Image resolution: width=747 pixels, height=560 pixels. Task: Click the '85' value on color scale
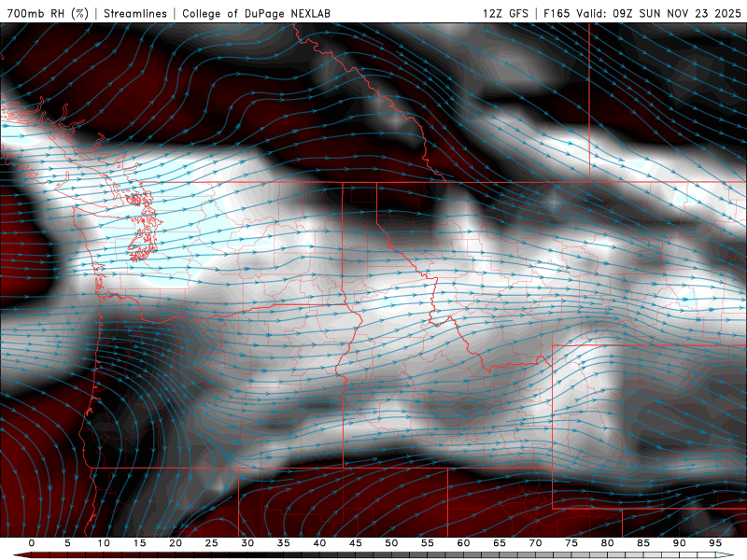coord(643,543)
